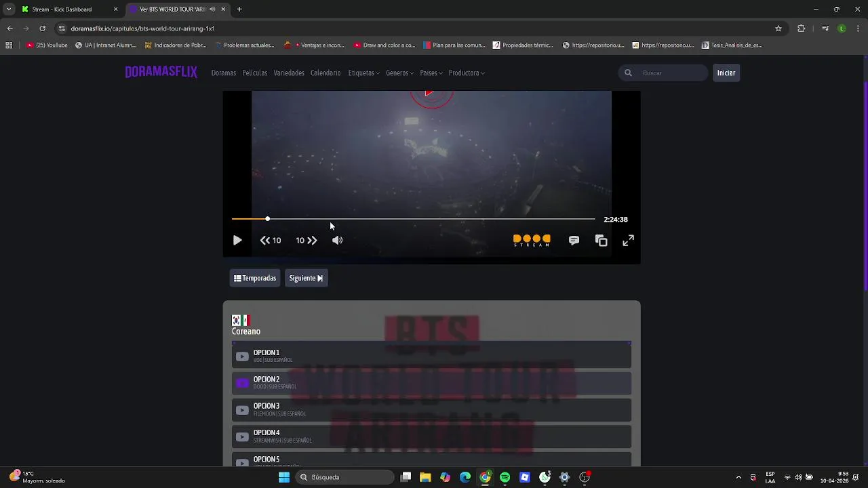Open WhatsApp from the taskbar

click(x=545, y=477)
